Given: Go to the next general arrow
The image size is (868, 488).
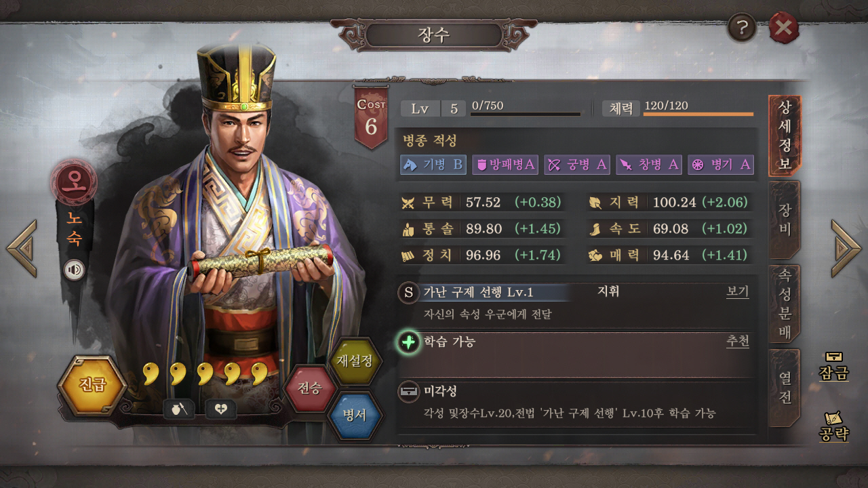Looking at the screenshot, I should pyautogui.click(x=846, y=247).
